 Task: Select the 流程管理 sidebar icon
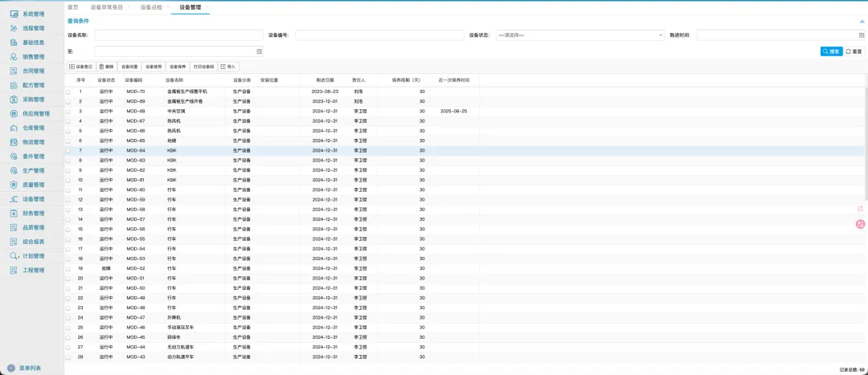coord(14,28)
